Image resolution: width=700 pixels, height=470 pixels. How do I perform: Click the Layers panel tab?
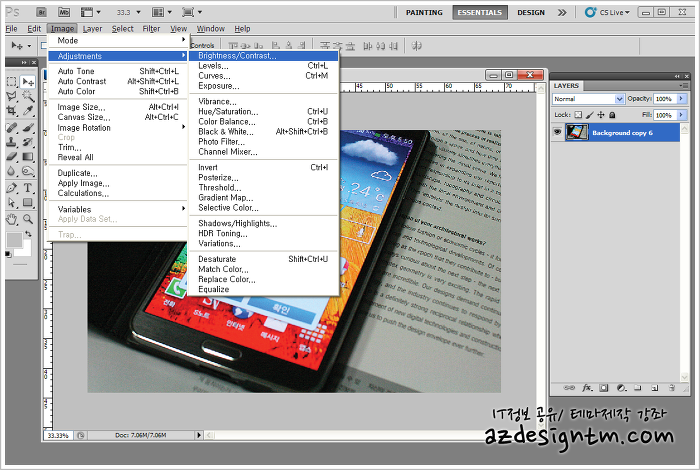(x=566, y=86)
